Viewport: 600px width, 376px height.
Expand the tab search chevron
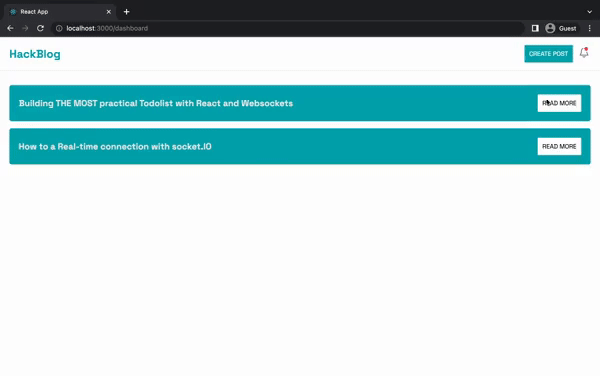click(589, 12)
